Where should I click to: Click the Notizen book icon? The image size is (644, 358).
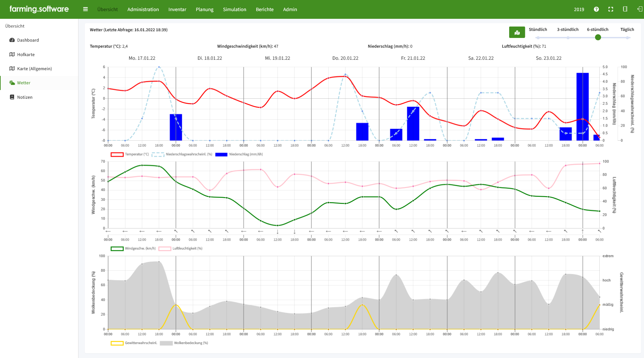[12, 97]
